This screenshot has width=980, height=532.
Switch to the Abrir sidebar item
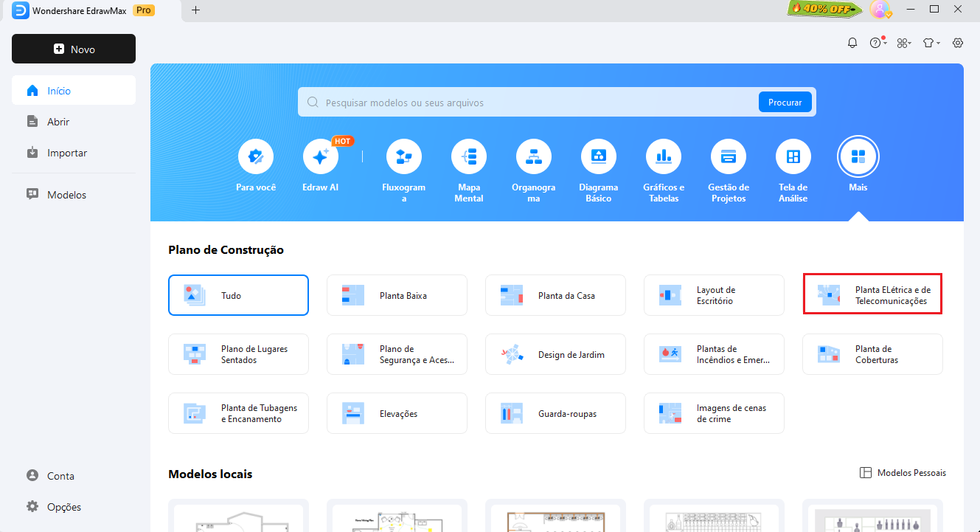(58, 122)
